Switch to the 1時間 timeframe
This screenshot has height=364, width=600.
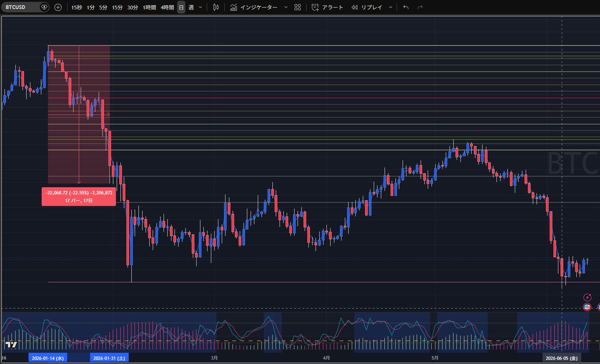pyautogui.click(x=149, y=7)
